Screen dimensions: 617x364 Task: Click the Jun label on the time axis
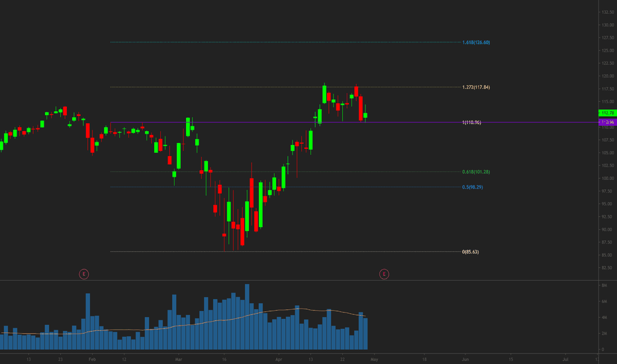tap(465, 359)
